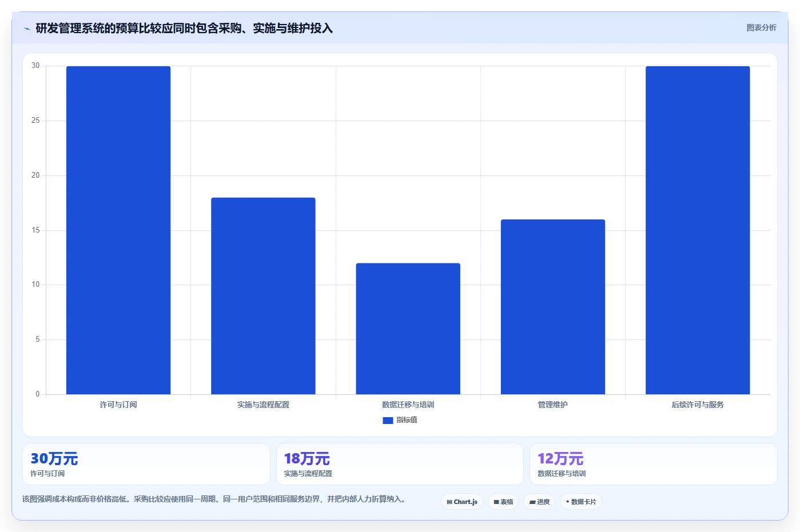Click the footnote text beginning 该图强调成本构成

click(216, 499)
